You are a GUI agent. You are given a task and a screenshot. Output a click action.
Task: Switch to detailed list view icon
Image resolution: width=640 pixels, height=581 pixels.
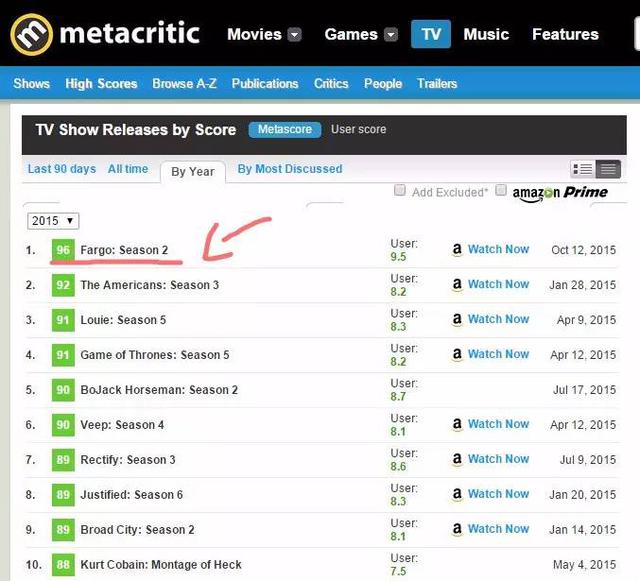[583, 169]
